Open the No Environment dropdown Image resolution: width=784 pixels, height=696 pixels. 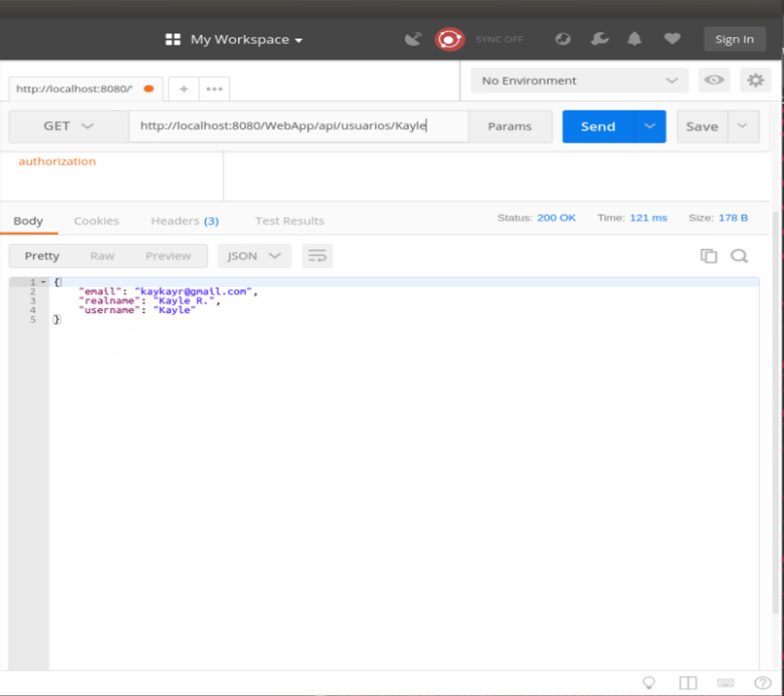579,81
